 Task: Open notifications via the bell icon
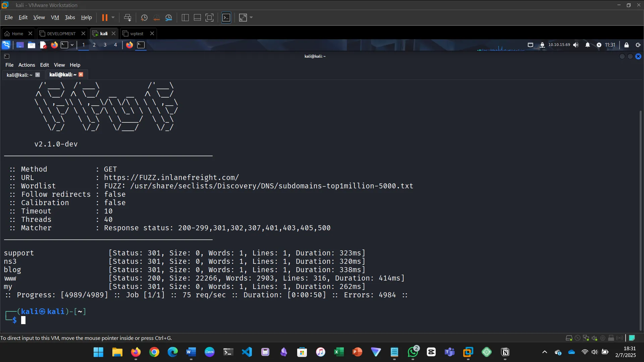[x=588, y=45]
